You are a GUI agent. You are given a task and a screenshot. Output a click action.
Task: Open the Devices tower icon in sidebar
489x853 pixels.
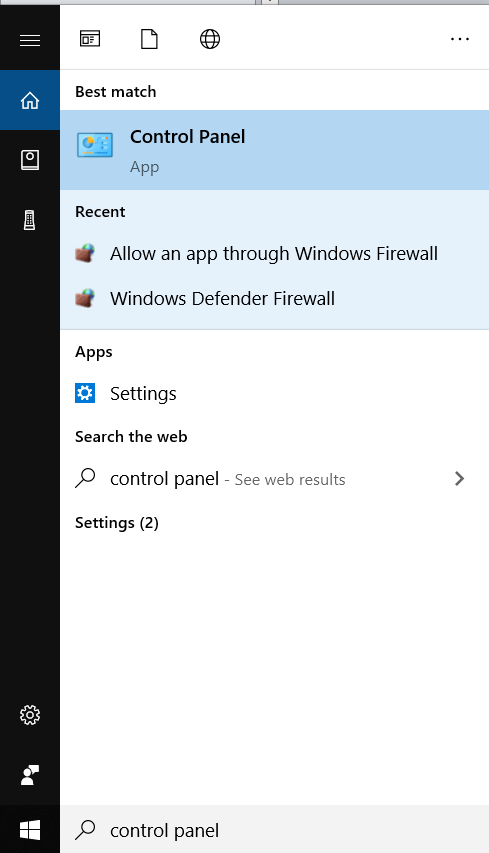pyautogui.click(x=30, y=220)
